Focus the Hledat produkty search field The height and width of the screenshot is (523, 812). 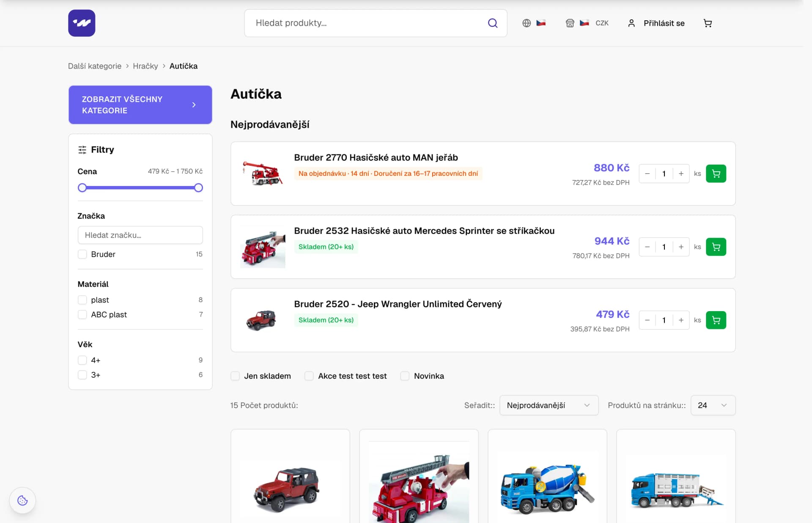coord(376,23)
